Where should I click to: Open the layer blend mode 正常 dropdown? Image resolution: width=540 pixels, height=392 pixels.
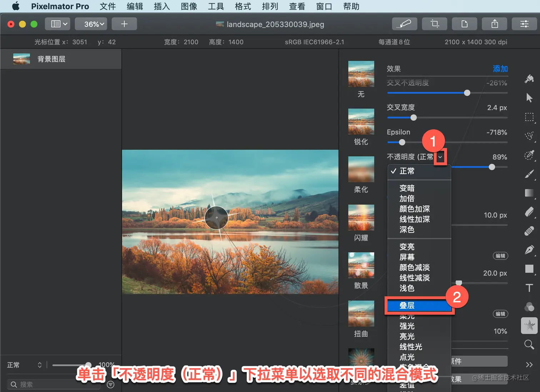click(24, 365)
